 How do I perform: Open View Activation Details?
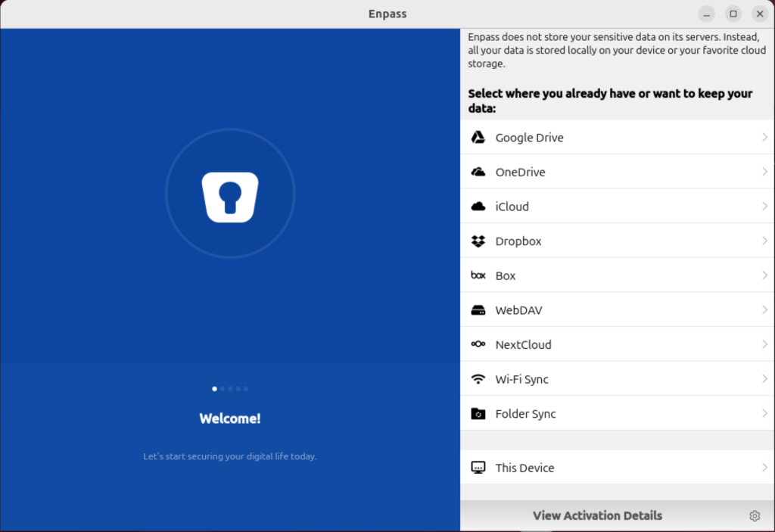pyautogui.click(x=597, y=515)
